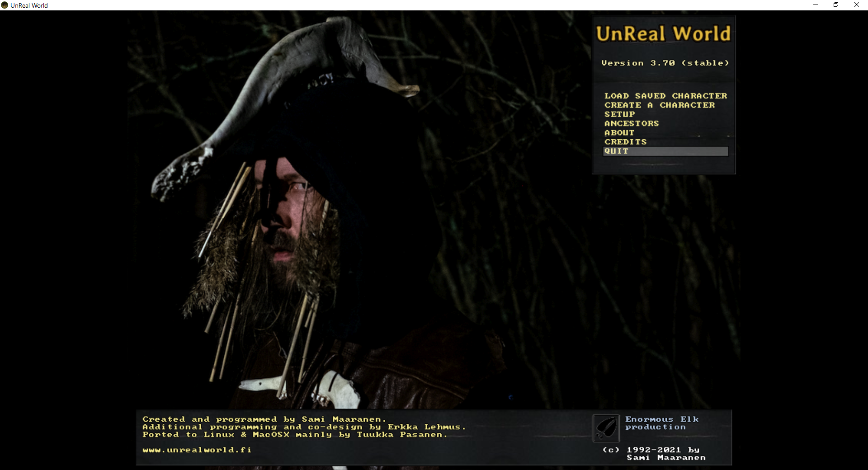Image resolution: width=868 pixels, height=470 pixels.
Task: Click the (c) 1992-2021 copyright text
Action: point(654,454)
